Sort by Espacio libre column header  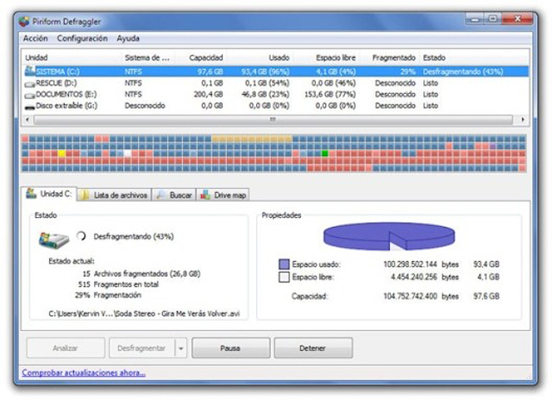[x=326, y=58]
